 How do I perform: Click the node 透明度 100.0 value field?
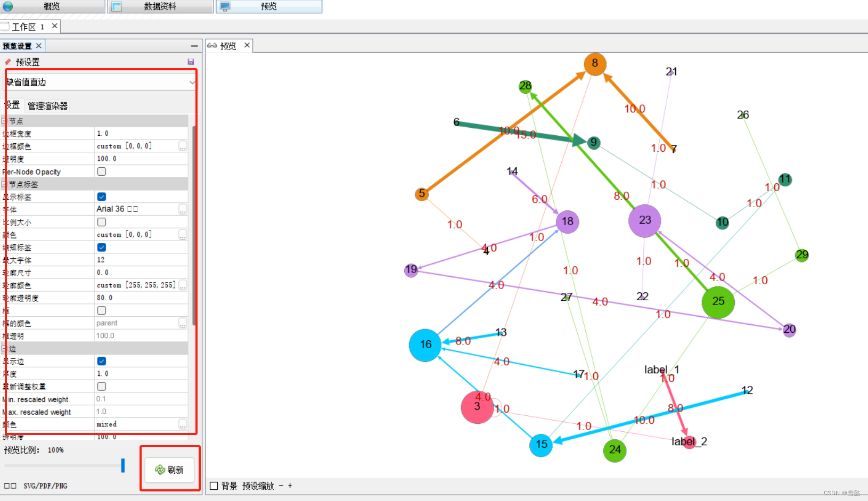pos(141,159)
